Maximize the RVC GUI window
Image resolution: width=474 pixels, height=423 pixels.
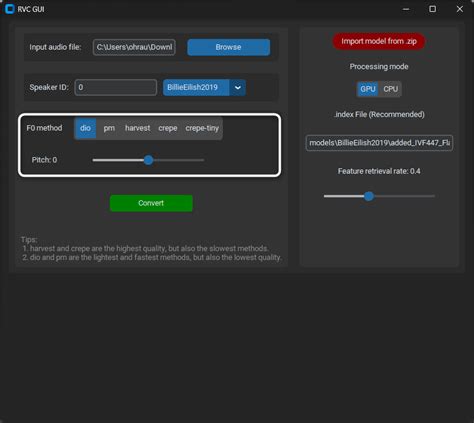(432, 9)
